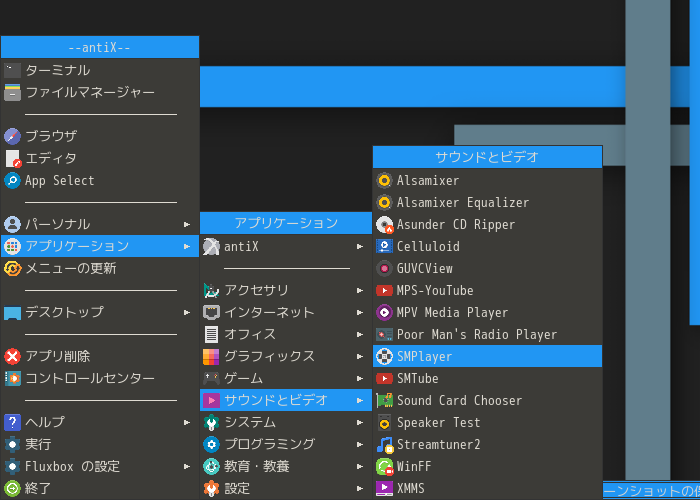The width and height of the screenshot is (700, 500).
Task: Click the WinFF converter icon
Action: tap(384, 467)
